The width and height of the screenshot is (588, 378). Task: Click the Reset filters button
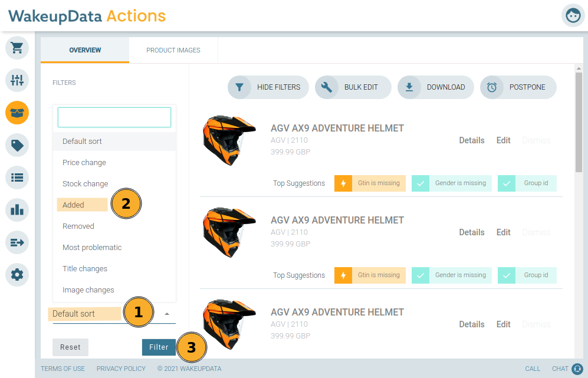point(71,347)
